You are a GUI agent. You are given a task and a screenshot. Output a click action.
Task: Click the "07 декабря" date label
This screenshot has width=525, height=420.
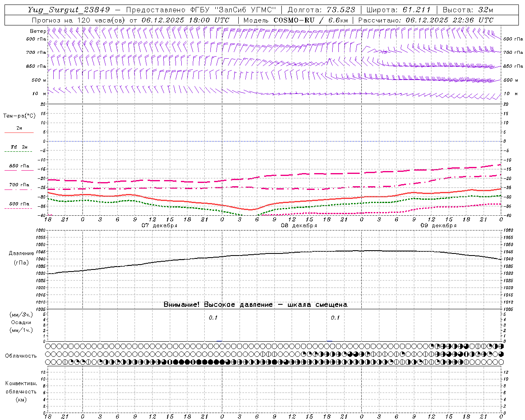(x=160, y=226)
